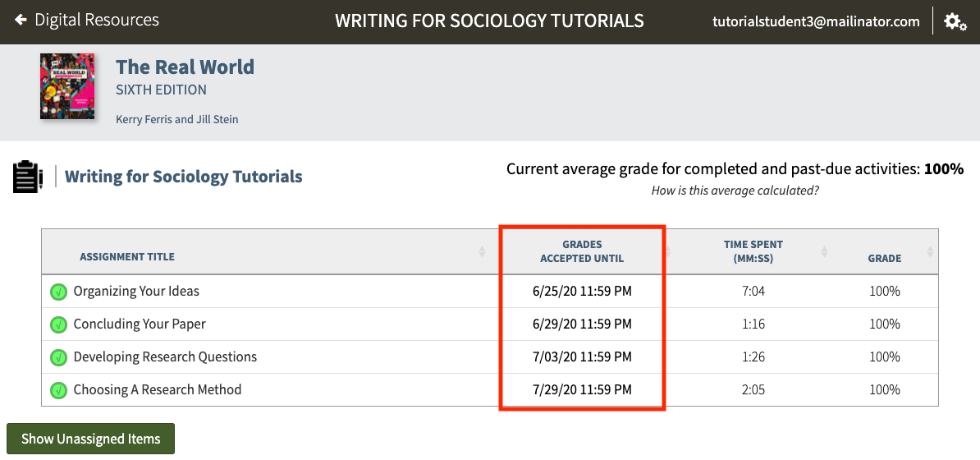Click the clipboard icon next to Tutorials heading
Screen dimensions: 980x460
27,177
